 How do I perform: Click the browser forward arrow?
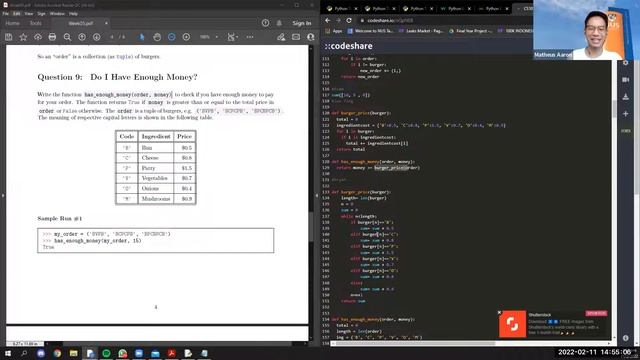[x=338, y=20]
